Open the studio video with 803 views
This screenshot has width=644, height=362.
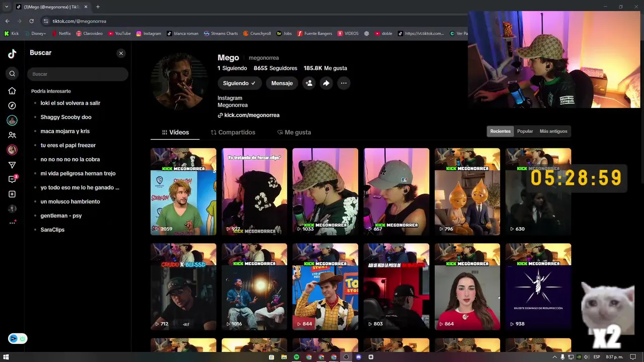pos(396,287)
